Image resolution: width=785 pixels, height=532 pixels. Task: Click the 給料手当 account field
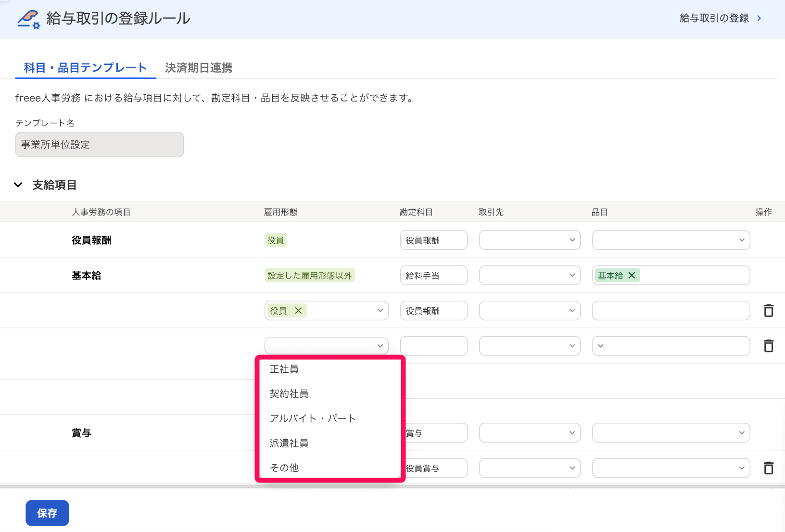(434, 276)
